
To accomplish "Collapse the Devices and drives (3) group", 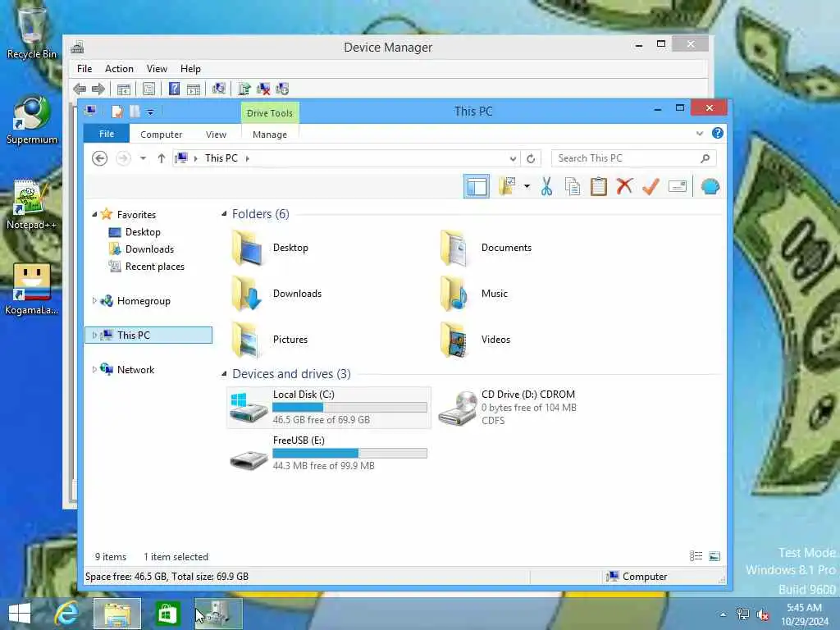I will [224, 373].
